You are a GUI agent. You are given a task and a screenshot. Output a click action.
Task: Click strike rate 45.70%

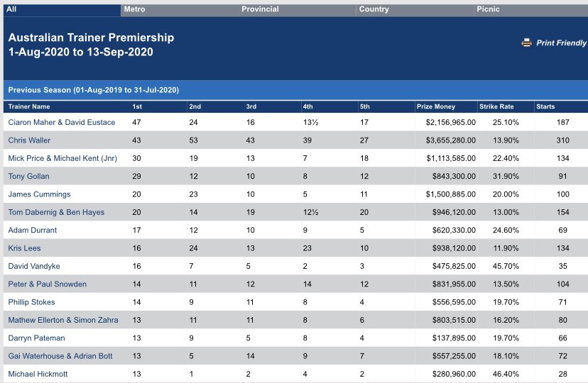tap(506, 266)
